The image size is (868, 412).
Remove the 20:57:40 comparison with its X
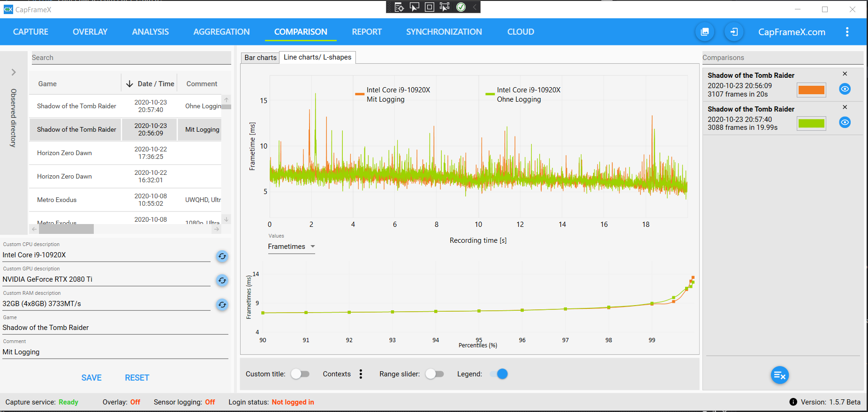tap(845, 107)
